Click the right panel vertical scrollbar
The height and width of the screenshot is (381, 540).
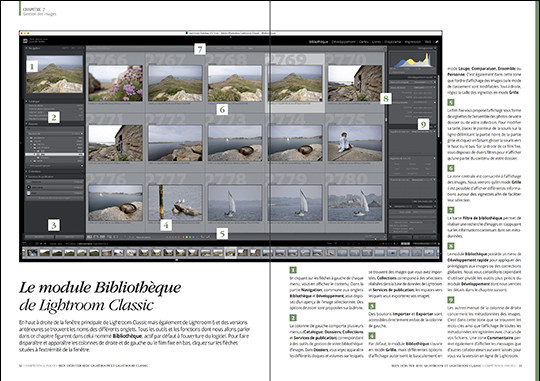point(438,107)
